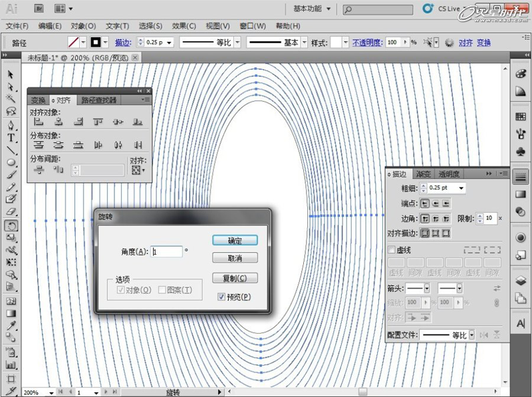This screenshot has height=397, width=532.
Task: Enable the 虚线 dashed line checkbox
Action: click(392, 250)
